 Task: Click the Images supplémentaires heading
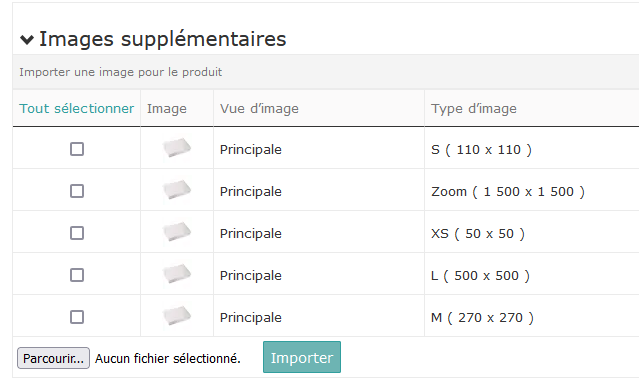(x=163, y=40)
